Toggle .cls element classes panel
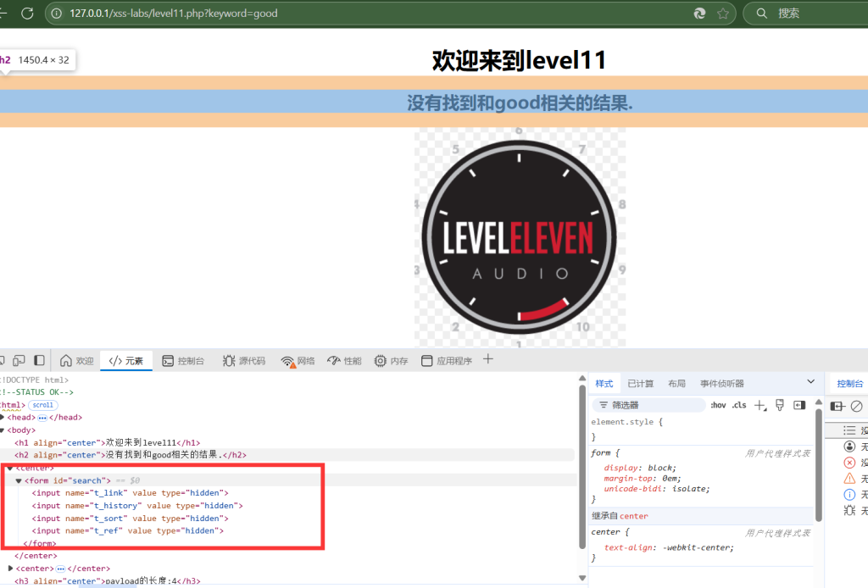The height and width of the screenshot is (588, 868). pyautogui.click(x=739, y=406)
